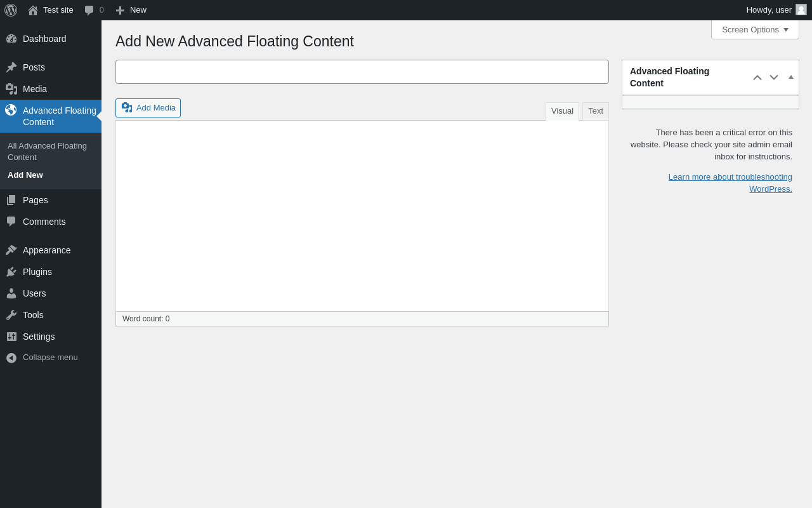Click the Advanced Floating Content globe icon
This screenshot has height=508, width=812.
pyautogui.click(x=11, y=110)
